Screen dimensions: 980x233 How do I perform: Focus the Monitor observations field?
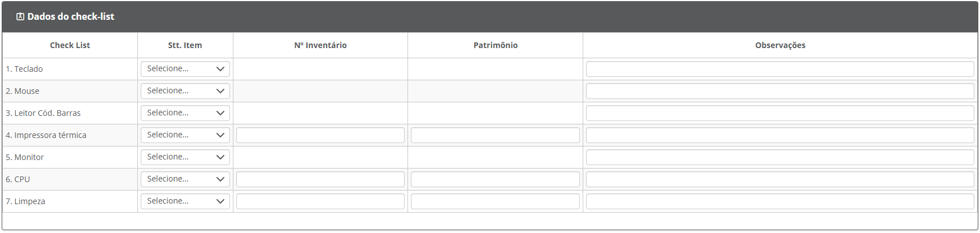click(780, 157)
